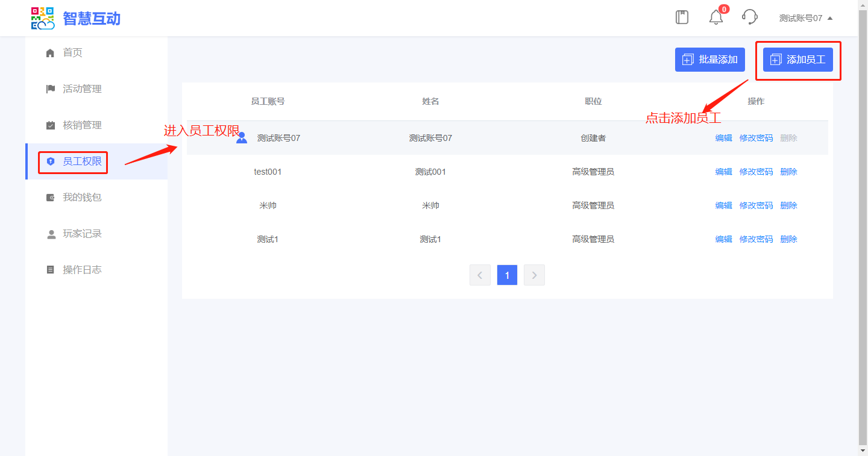
Task: Click the help manual book icon
Action: (682, 17)
